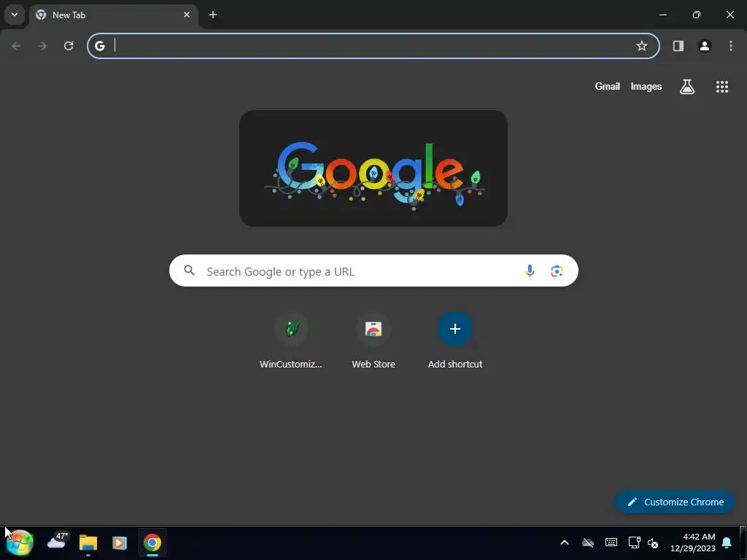Click the Google holiday doodle
The width and height of the screenshot is (747, 560).
click(x=373, y=168)
